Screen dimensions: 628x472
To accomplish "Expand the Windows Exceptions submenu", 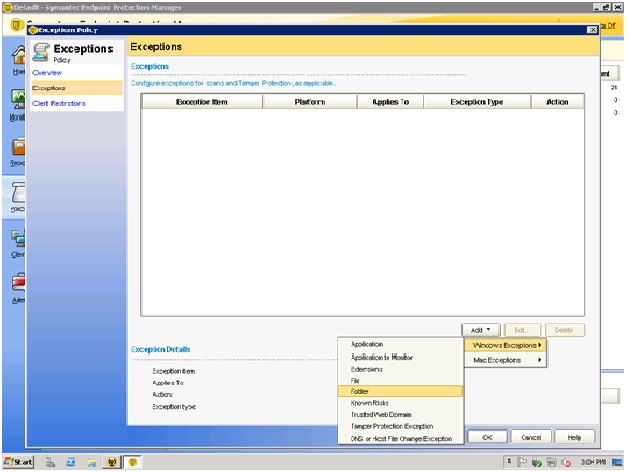I will [506, 345].
